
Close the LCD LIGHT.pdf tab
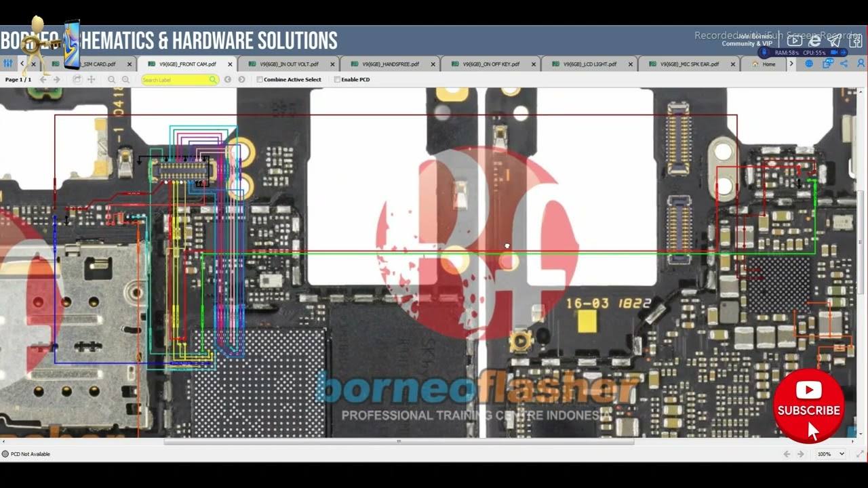[x=631, y=64]
